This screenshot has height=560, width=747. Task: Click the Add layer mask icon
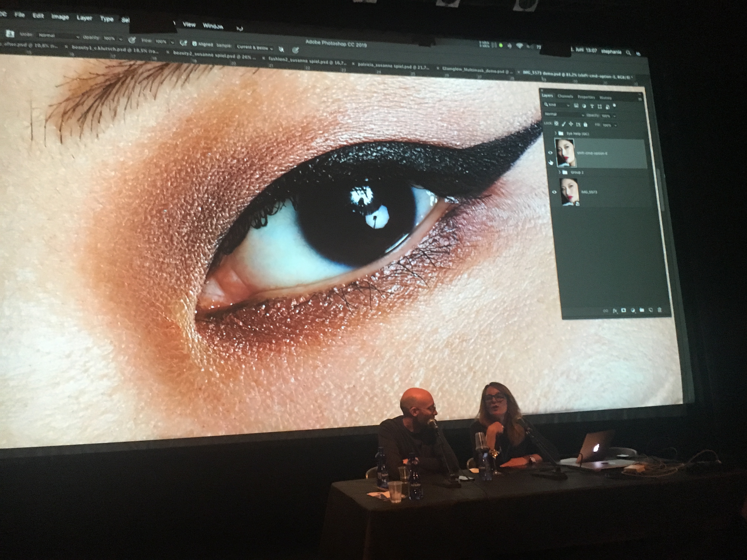pos(624,310)
